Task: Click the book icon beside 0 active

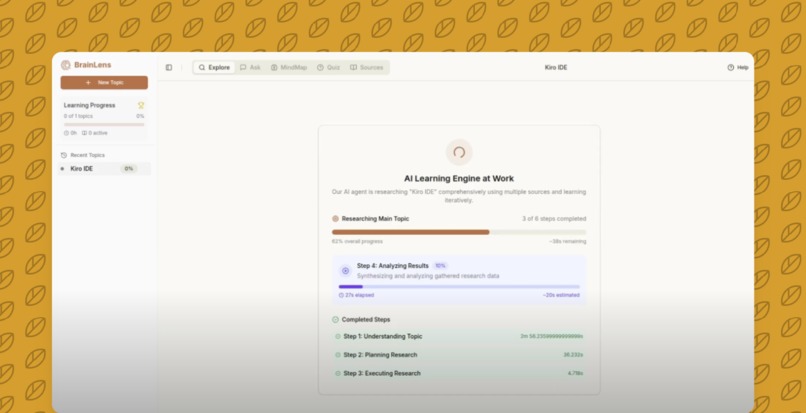Action: [x=84, y=133]
